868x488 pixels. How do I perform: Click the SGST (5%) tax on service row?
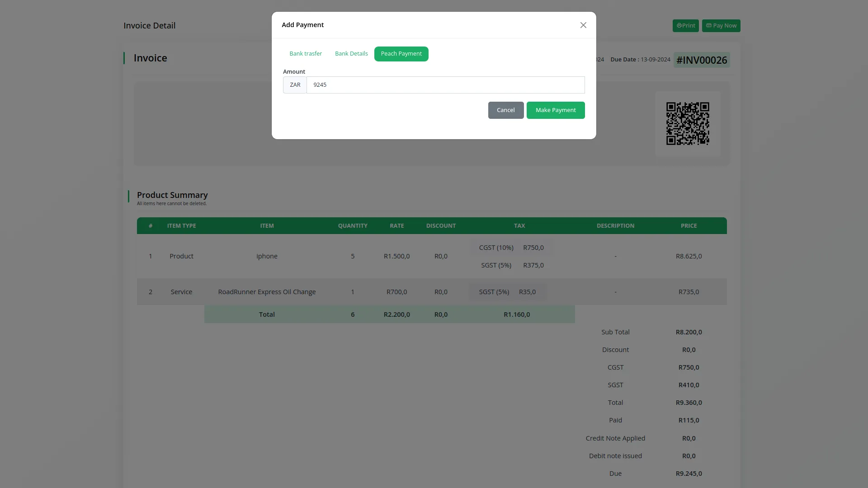click(x=494, y=292)
